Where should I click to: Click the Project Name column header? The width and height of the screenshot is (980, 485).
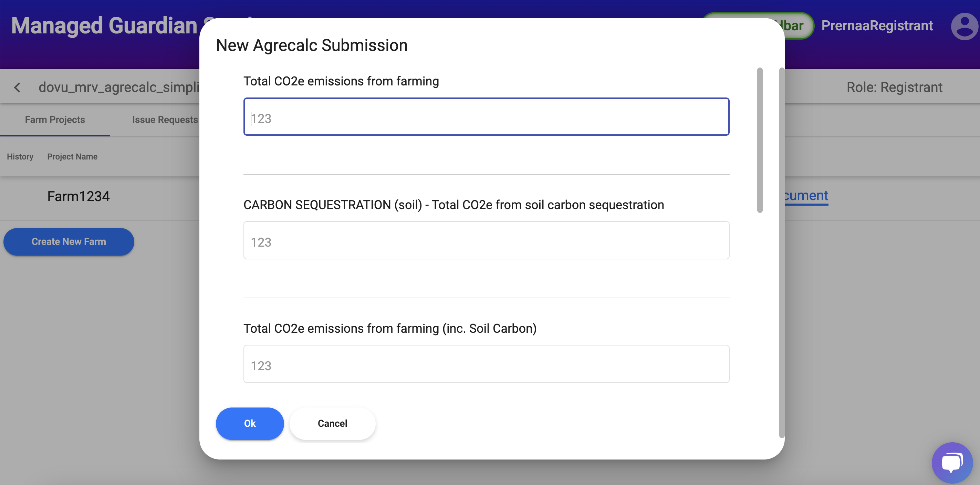coord(72,157)
